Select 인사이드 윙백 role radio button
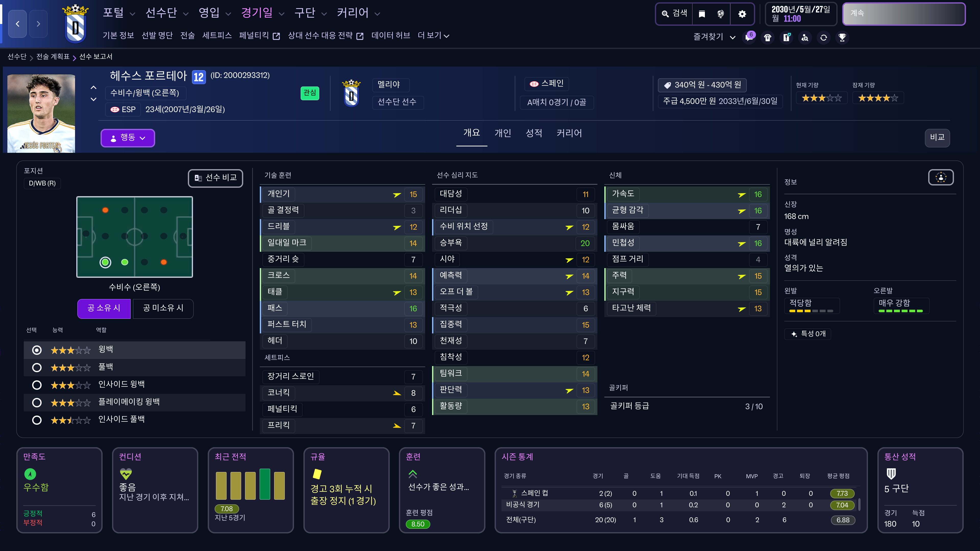The height and width of the screenshot is (551, 980). click(x=37, y=385)
